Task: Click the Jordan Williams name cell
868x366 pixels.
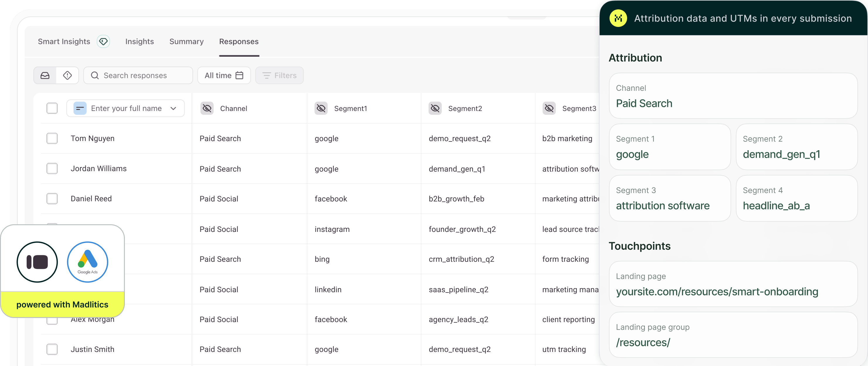Action: (99, 168)
